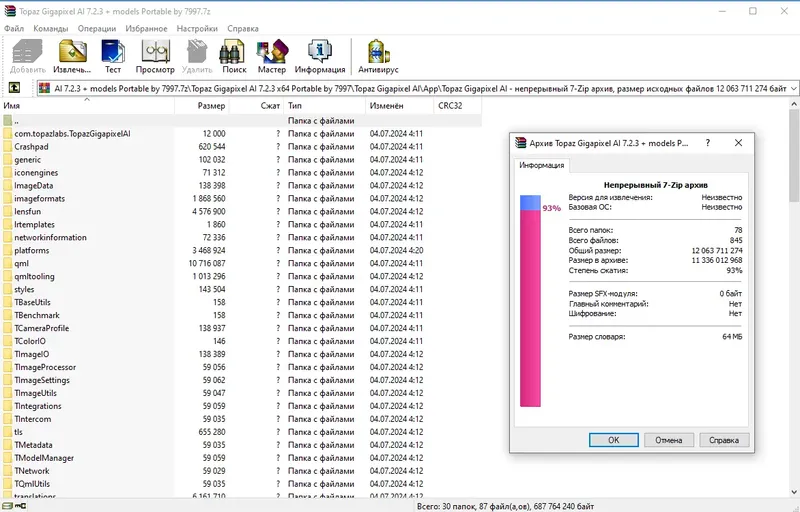Open the Файл menu
800x512 pixels.
pyautogui.click(x=14, y=29)
